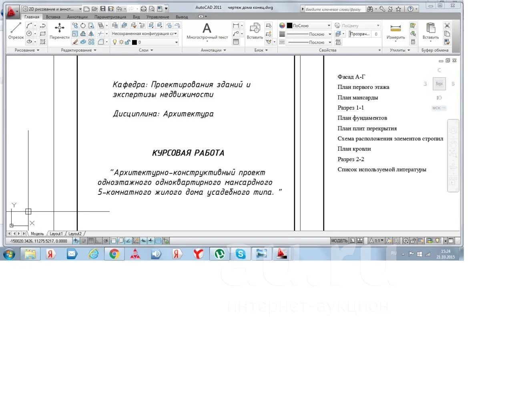The height and width of the screenshot is (420, 512).
Task: Select the Line tool labeled Отрезок
Action: pos(16,30)
